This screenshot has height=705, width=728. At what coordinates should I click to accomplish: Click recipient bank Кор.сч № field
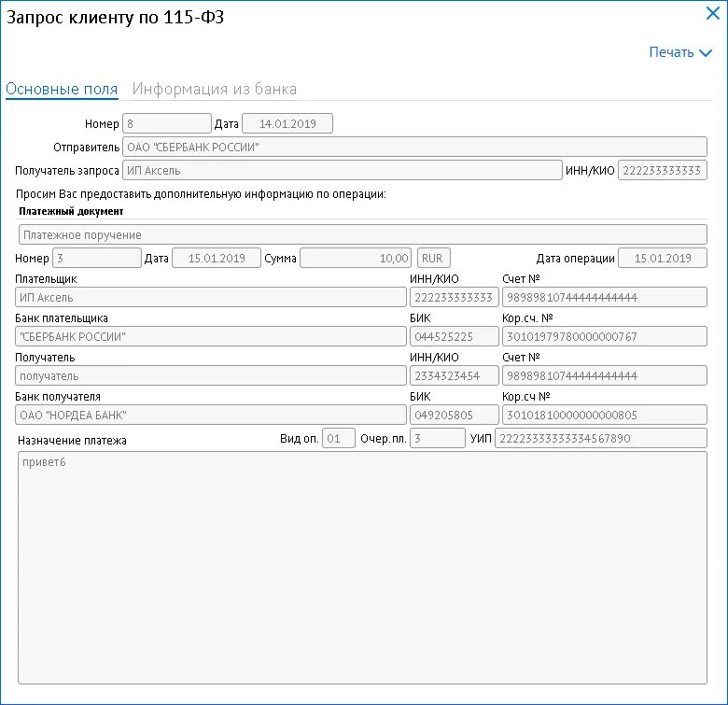click(x=605, y=415)
